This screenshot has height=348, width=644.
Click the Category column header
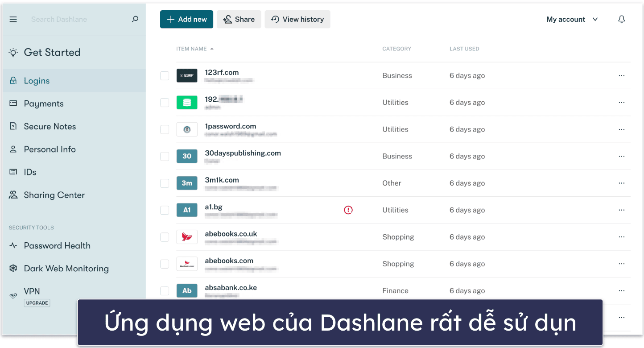(x=396, y=49)
